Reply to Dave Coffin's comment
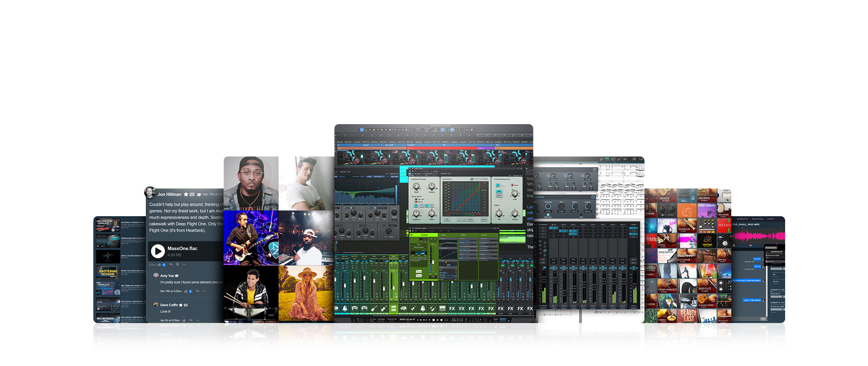This screenshot has width=868, height=366. pos(191,320)
